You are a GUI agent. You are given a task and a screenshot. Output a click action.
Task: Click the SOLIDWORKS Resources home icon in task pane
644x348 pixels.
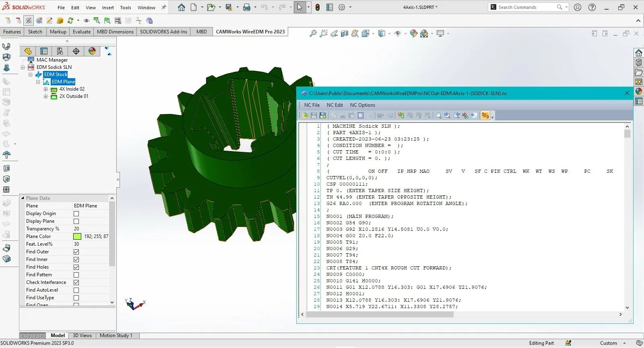[639, 53]
